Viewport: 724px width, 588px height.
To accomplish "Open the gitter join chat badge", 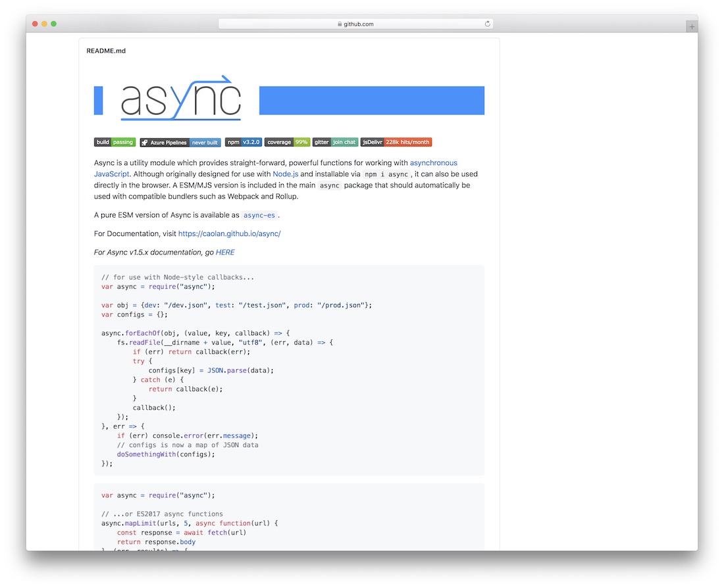I will [335, 142].
